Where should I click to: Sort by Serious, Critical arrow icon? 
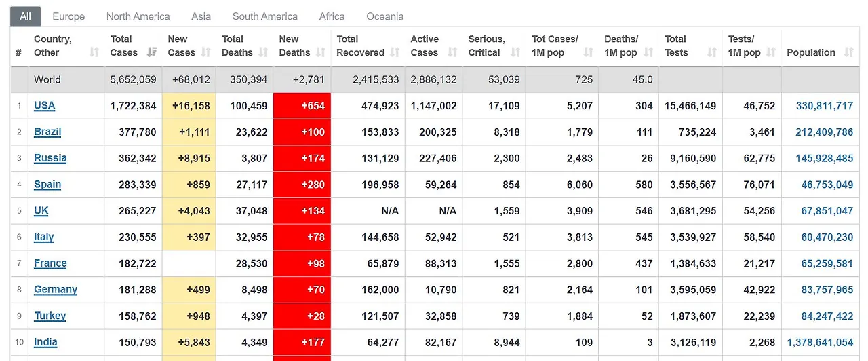(x=515, y=52)
